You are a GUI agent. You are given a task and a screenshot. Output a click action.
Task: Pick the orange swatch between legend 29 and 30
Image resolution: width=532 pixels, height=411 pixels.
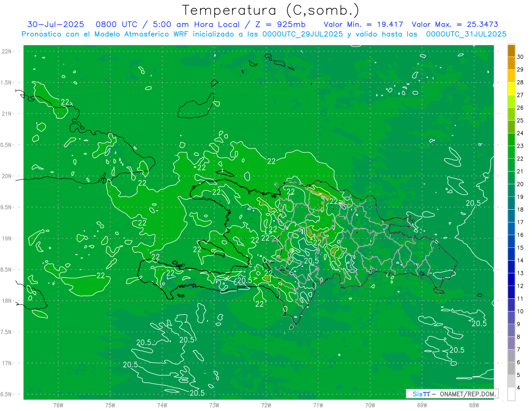tap(511, 63)
